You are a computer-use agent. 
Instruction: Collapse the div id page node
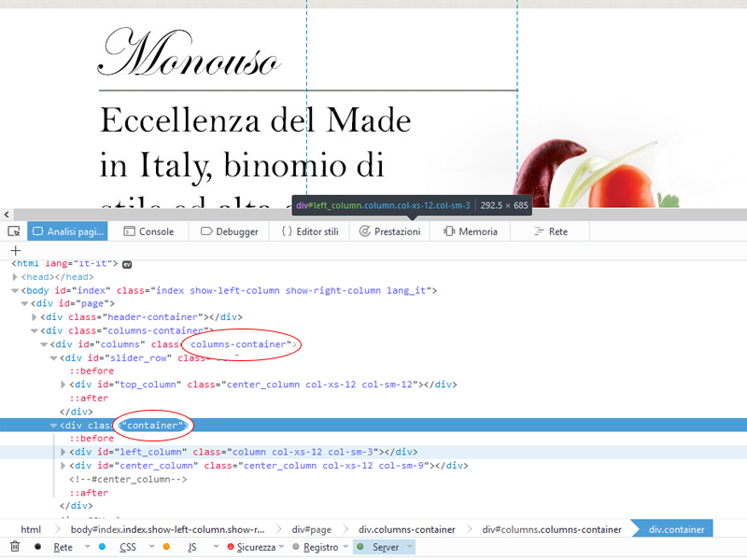tap(24, 303)
